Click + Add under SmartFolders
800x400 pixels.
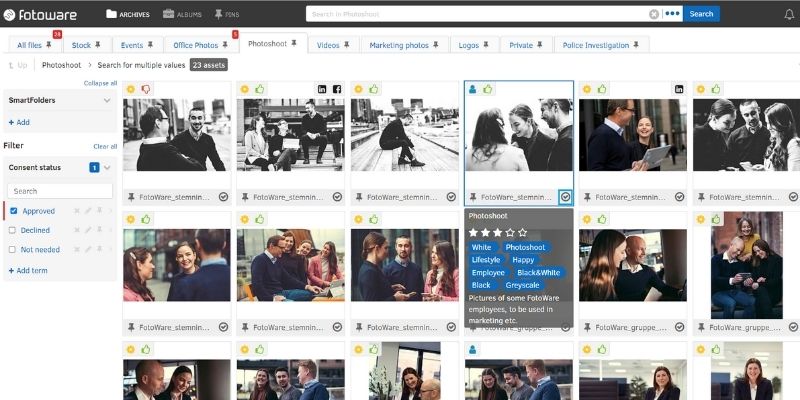click(x=19, y=122)
